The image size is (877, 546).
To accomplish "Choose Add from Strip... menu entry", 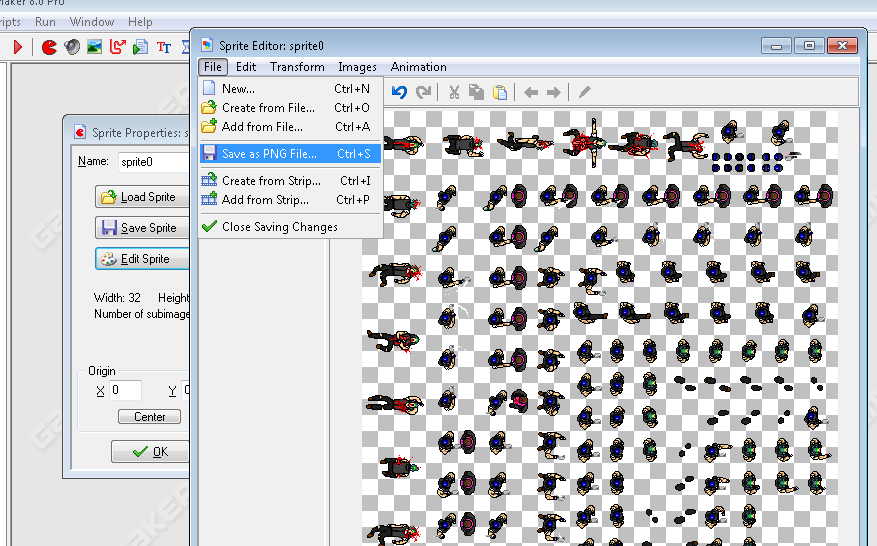I will coord(290,200).
